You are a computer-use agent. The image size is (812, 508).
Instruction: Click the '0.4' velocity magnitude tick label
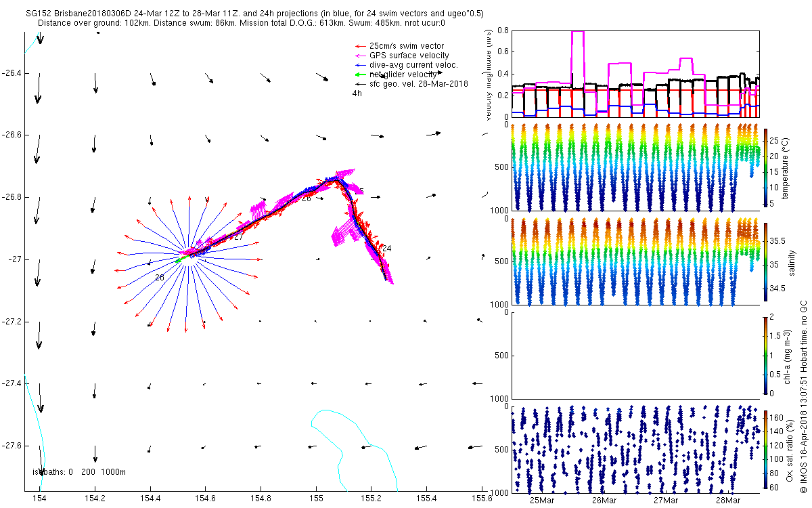pyautogui.click(x=502, y=74)
